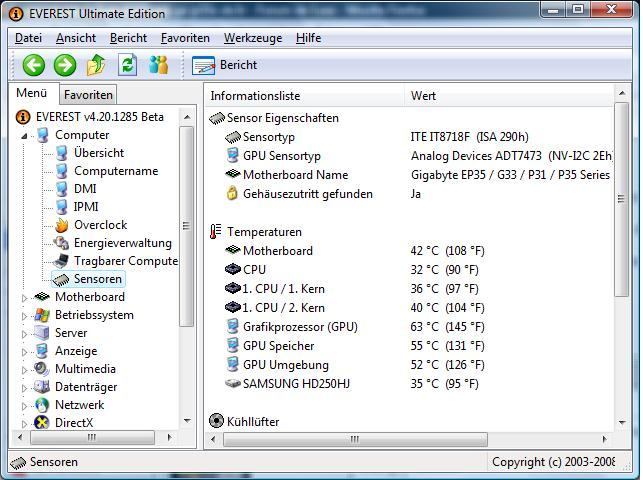Click the EVEREST title bar app icon
The height and width of the screenshot is (480, 643).
[16, 14]
